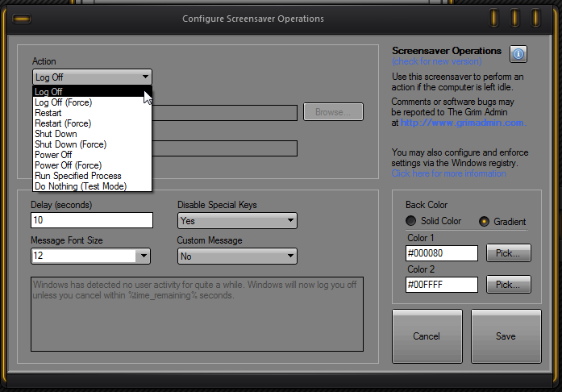
Task: Open the Disable Special Keys dropdown
Action: click(237, 220)
